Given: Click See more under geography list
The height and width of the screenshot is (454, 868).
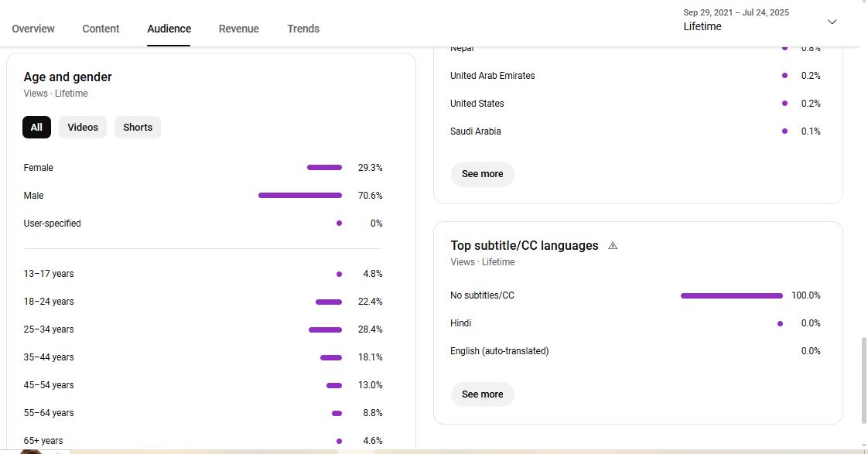Looking at the screenshot, I should point(482,174).
